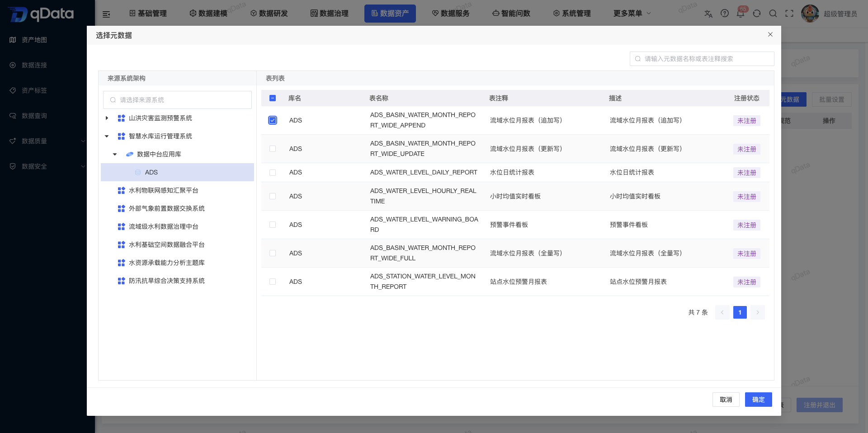
Task: Click the 水资源承载能力分析主题库 system icon
Action: coord(121,263)
